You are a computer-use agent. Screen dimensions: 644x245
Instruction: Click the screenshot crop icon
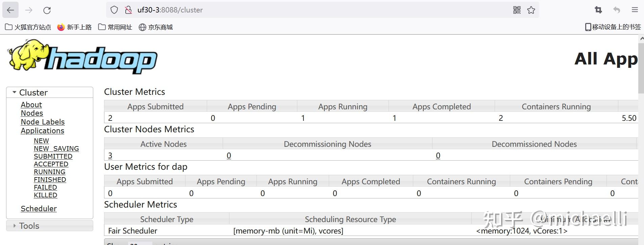click(598, 10)
